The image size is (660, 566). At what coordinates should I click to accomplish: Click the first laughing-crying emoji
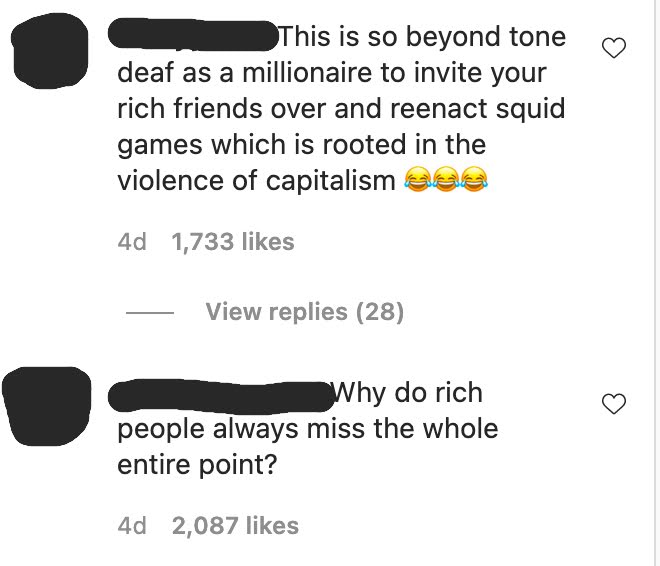(x=418, y=180)
